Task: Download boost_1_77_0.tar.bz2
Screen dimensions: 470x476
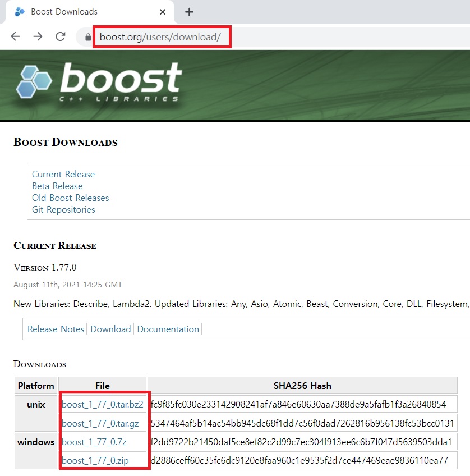Action: point(103,404)
